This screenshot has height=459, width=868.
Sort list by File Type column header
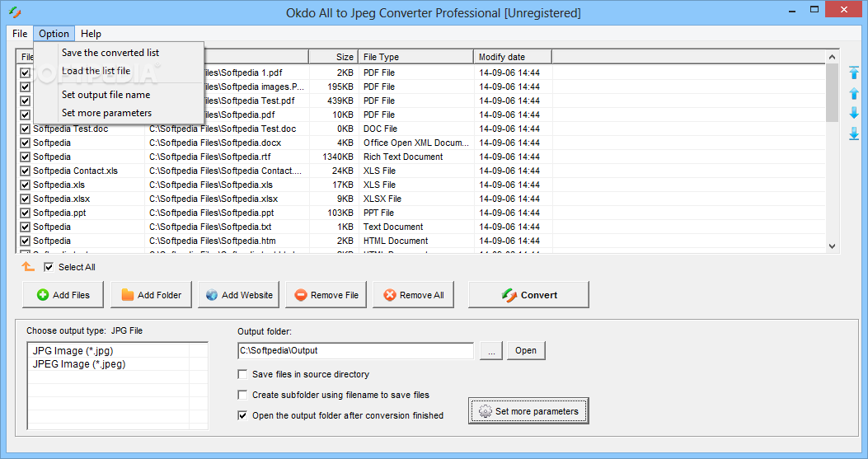(415, 57)
